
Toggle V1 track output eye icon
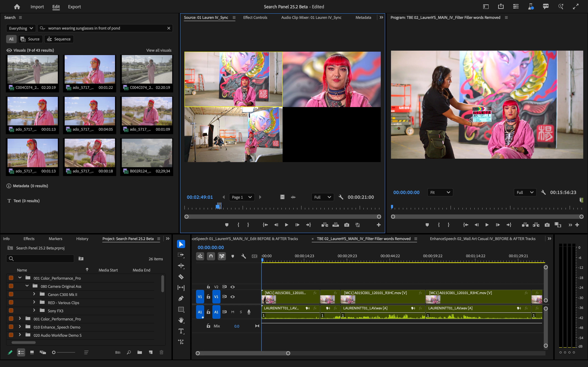(233, 297)
